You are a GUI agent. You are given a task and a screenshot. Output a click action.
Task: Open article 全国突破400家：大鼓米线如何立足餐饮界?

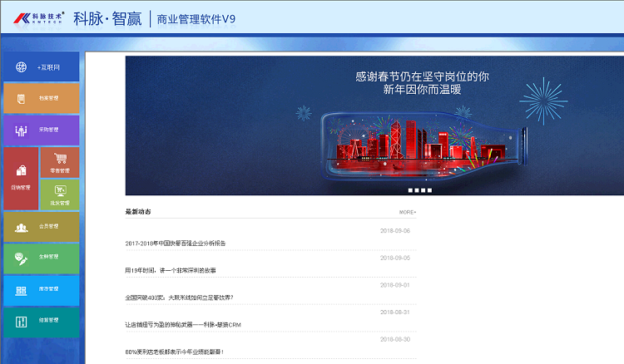(x=179, y=298)
